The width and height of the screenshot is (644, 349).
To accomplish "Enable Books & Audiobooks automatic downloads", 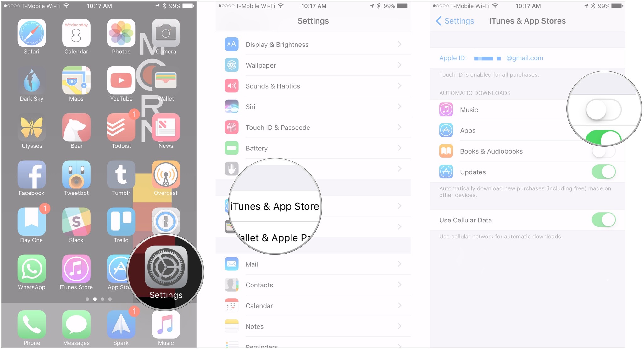I will 603,151.
